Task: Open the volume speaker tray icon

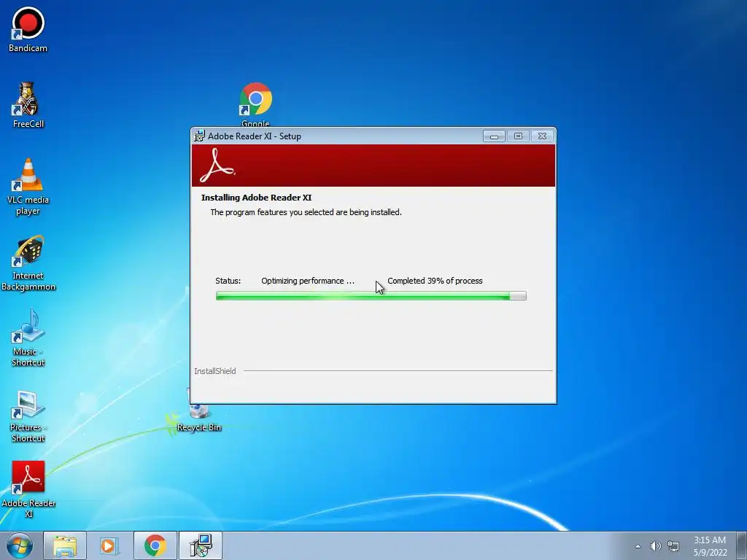Action: tap(656, 546)
